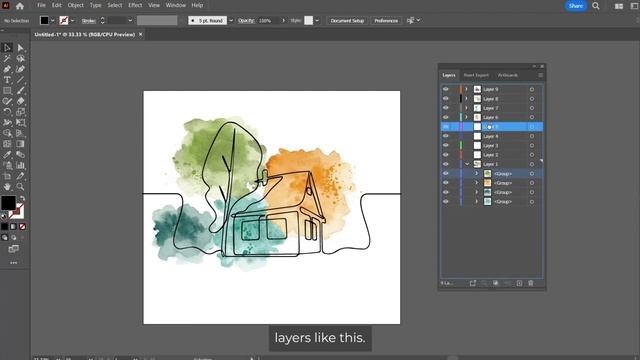The width and height of the screenshot is (640, 360).
Task: Select the Rectangle tool
Action: point(7,91)
